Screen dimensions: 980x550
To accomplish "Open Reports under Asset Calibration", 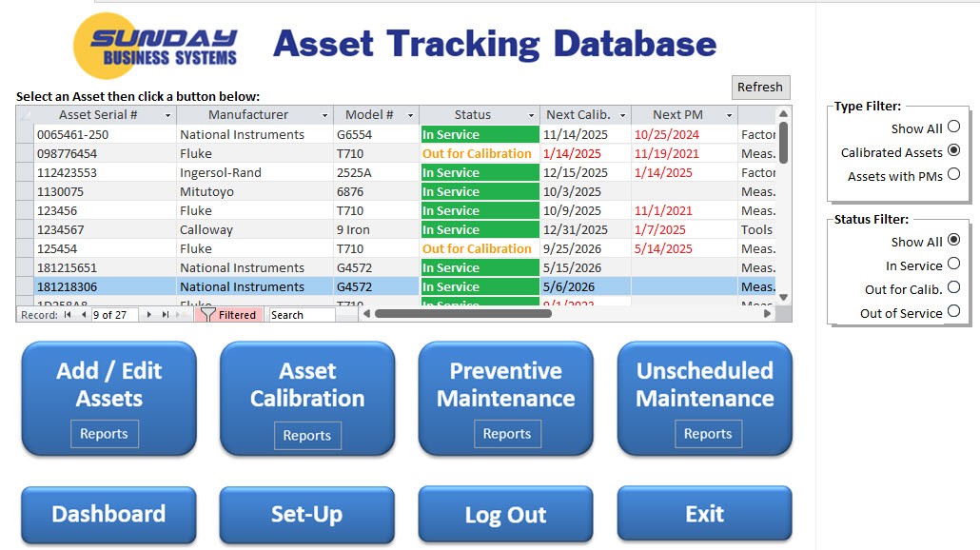I will (306, 436).
